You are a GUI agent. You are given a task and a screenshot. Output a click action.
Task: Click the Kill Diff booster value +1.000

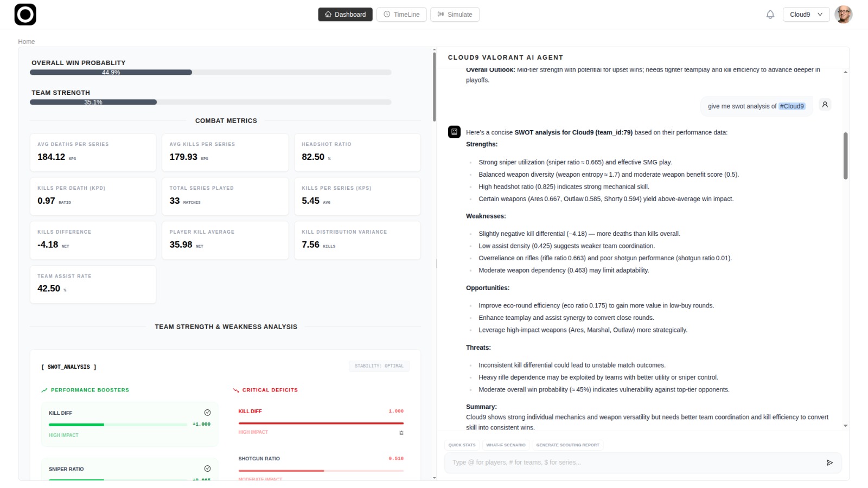coord(201,425)
